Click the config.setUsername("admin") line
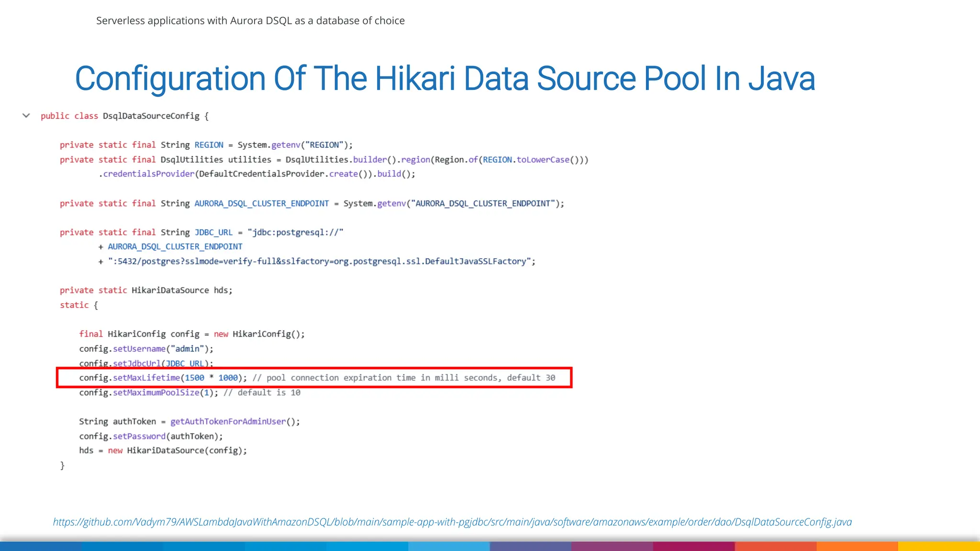Screen dimensions: 980x551 coord(146,349)
